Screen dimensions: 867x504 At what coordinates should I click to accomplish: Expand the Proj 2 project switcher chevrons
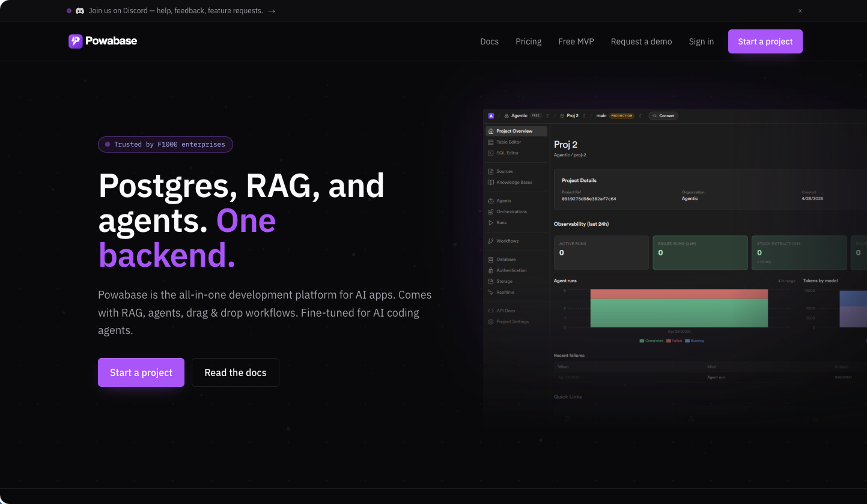[x=584, y=116]
